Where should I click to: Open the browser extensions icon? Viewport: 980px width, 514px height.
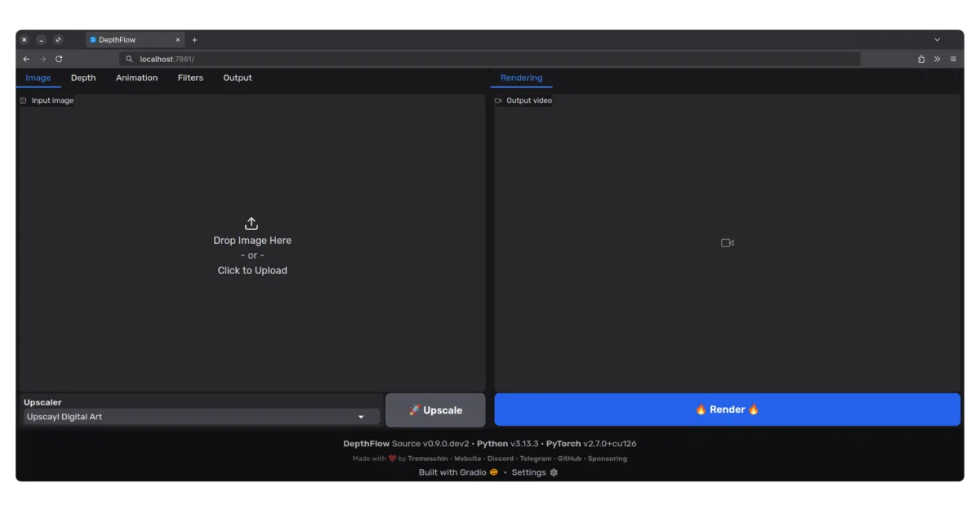[x=921, y=59]
